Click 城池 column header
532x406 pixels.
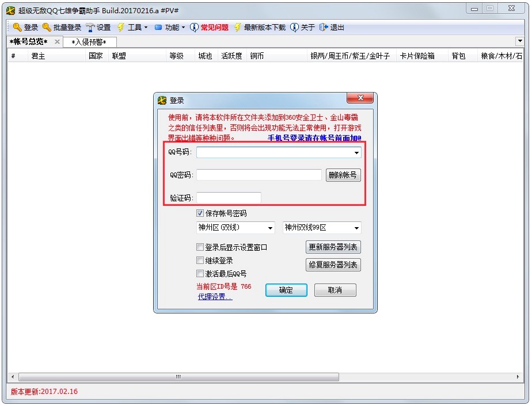[206, 56]
